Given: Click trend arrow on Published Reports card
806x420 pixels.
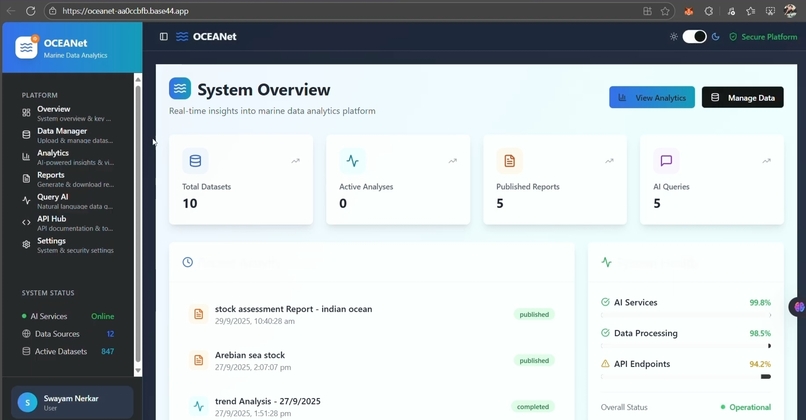Looking at the screenshot, I should [609, 161].
